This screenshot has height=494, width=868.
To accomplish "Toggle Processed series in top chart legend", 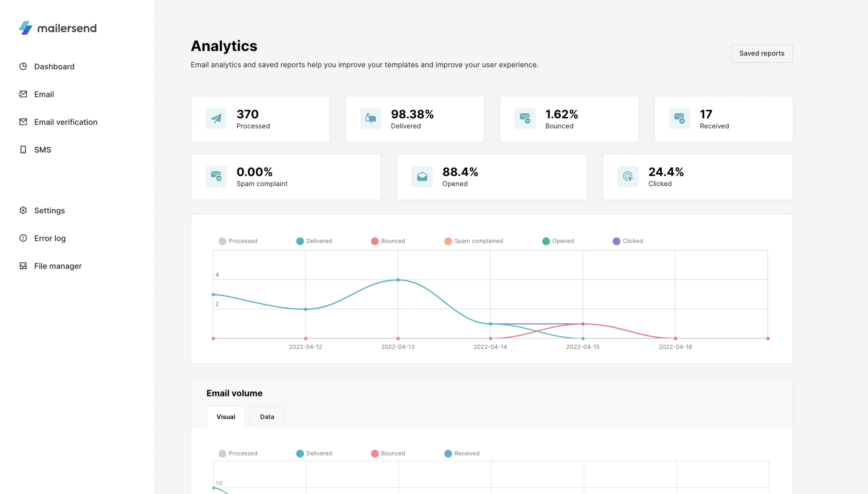I will coord(238,241).
